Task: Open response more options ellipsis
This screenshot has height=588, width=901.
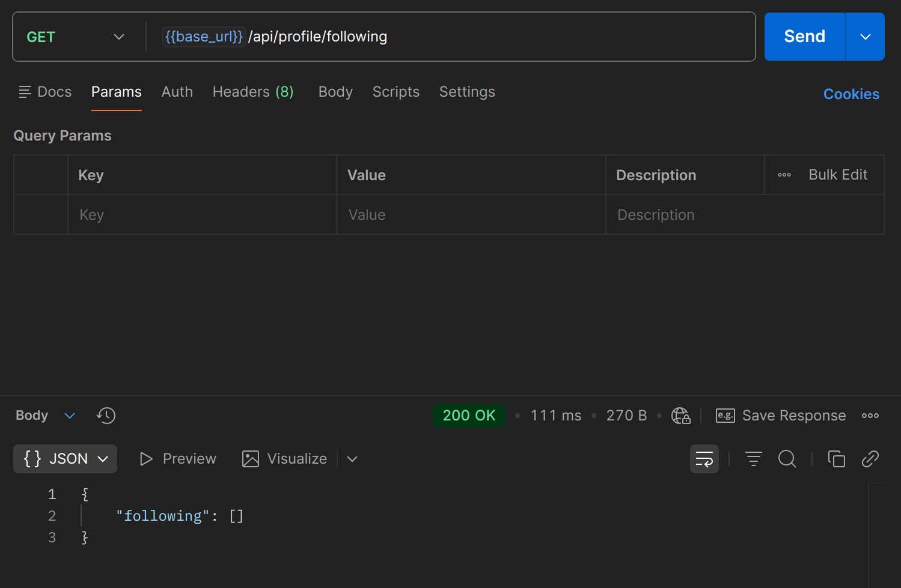Action: [870, 416]
